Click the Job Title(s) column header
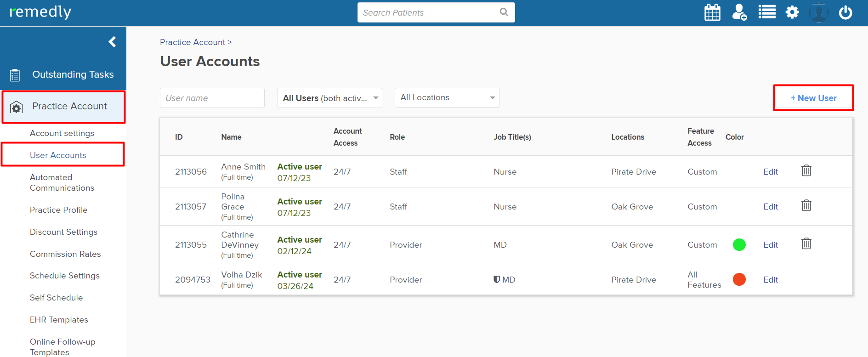Image resolution: width=868 pixels, height=357 pixels. pyautogui.click(x=512, y=137)
